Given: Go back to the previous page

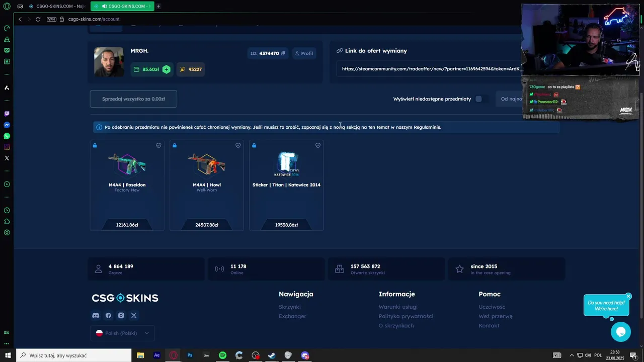Looking at the screenshot, I should pos(20,19).
